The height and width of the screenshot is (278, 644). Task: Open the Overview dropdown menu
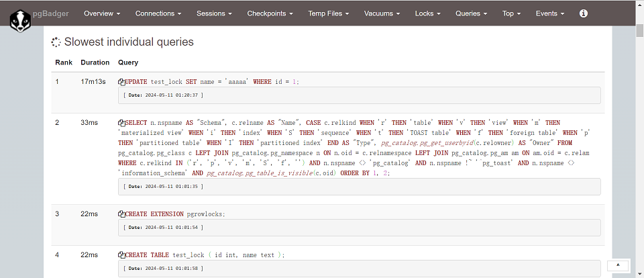coord(102,13)
